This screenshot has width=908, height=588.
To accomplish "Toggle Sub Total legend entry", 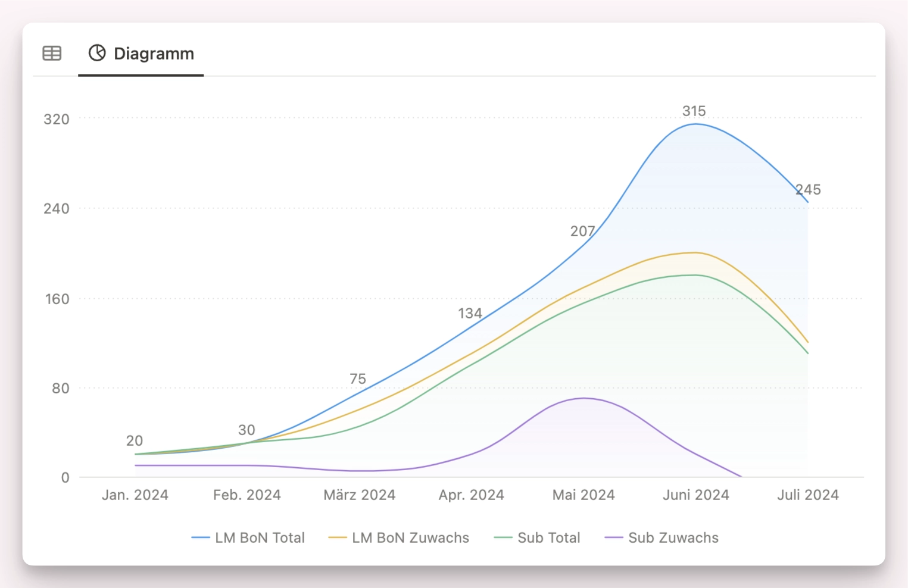I will [536, 537].
